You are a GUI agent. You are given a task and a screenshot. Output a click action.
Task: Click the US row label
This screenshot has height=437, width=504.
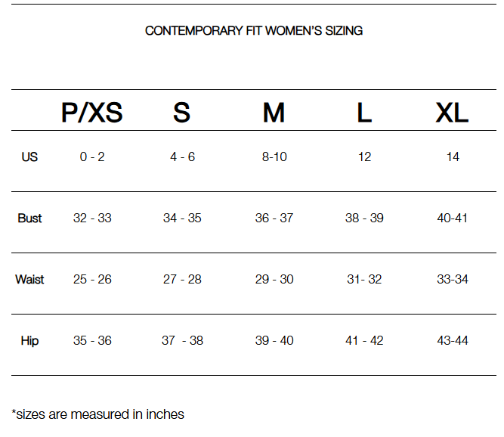pyautogui.click(x=29, y=157)
